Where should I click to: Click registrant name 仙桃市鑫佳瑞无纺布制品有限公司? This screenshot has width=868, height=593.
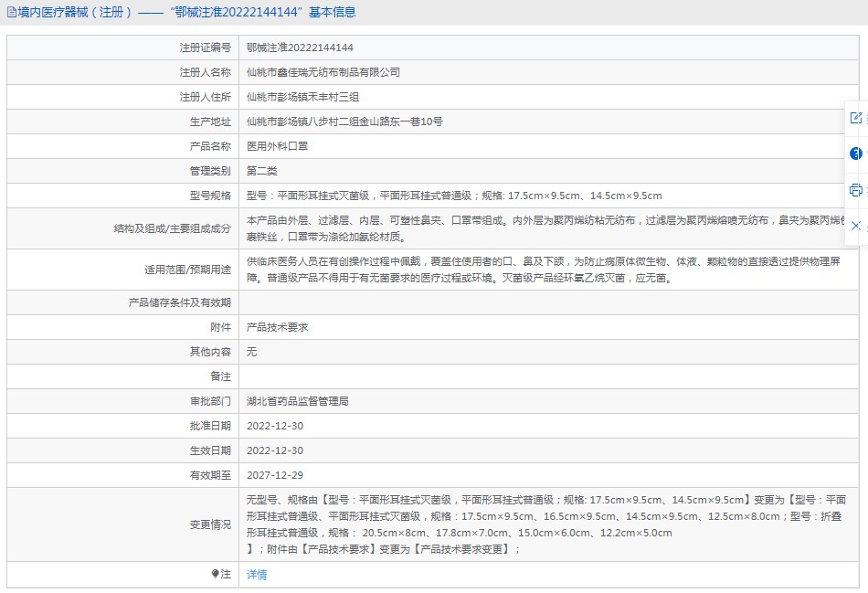[x=323, y=72]
